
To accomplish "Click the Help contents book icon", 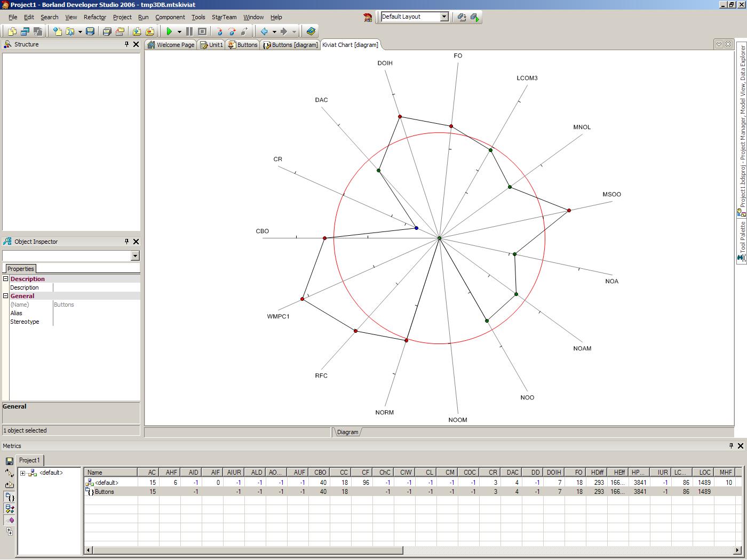I will pyautogui.click(x=311, y=31).
